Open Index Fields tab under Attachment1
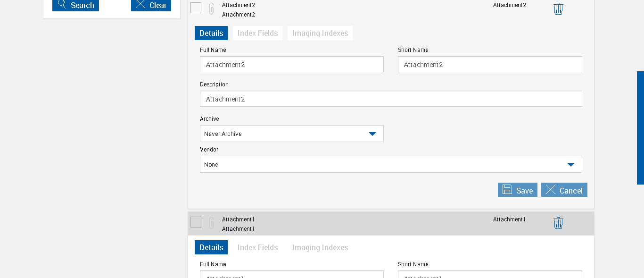This screenshot has width=644, height=278. point(257,247)
